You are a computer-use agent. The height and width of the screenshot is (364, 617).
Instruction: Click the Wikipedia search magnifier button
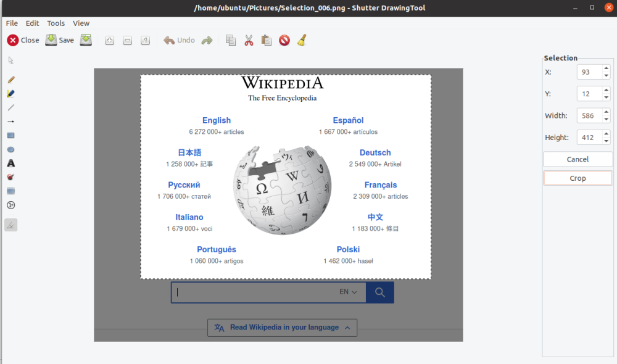(379, 292)
